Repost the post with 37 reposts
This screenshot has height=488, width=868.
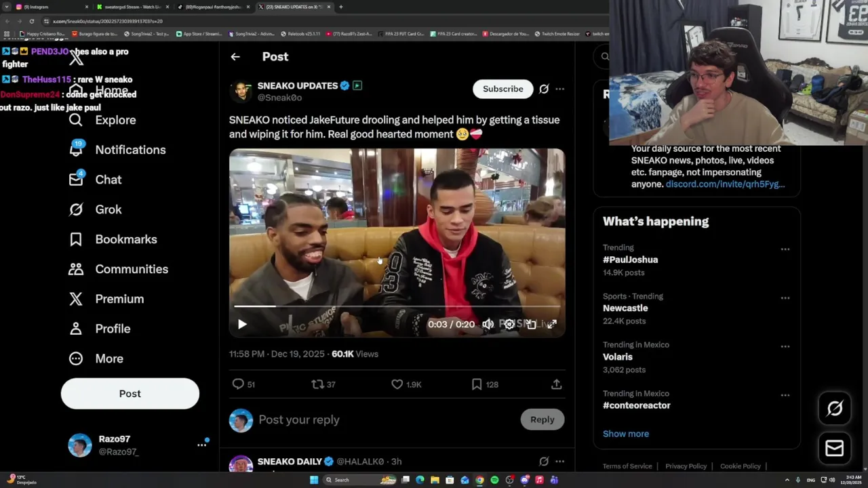(x=317, y=384)
